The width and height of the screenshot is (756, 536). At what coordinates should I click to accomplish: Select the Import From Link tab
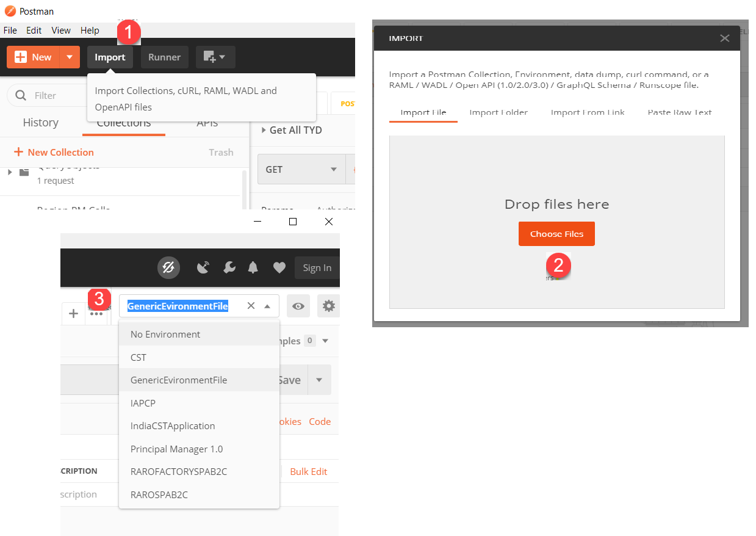point(588,112)
